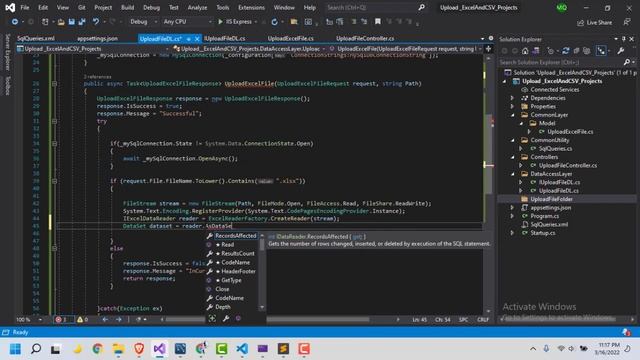
Task: Start debugging with IIS Express
Action: click(235, 22)
